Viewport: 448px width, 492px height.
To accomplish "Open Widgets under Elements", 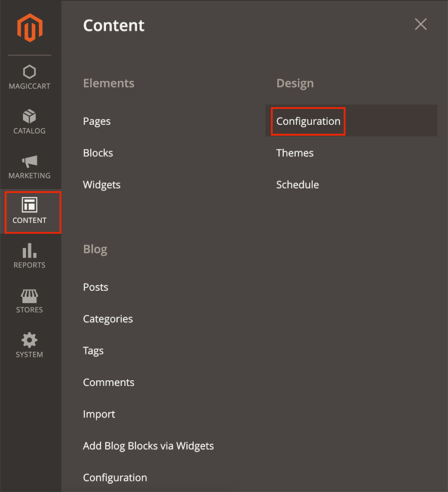I will (102, 184).
